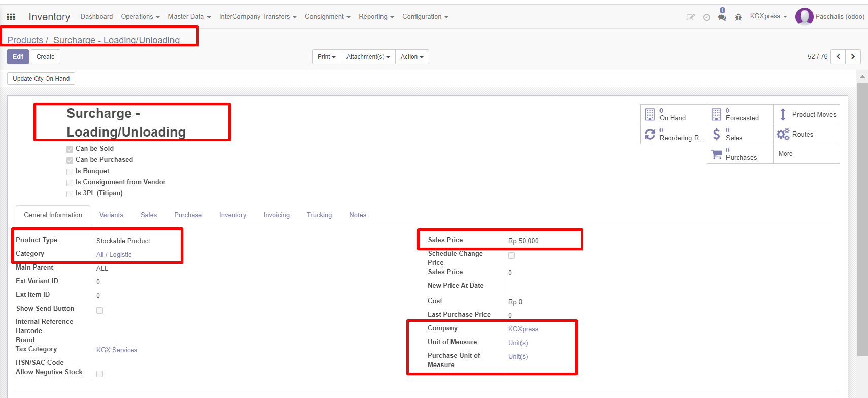Click the Create button
The image size is (868, 398).
pos(46,57)
